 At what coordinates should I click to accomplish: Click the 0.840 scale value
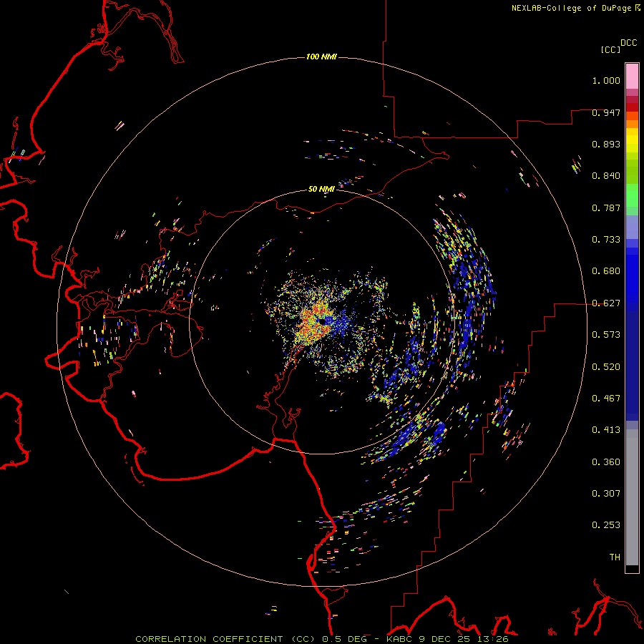point(606,176)
